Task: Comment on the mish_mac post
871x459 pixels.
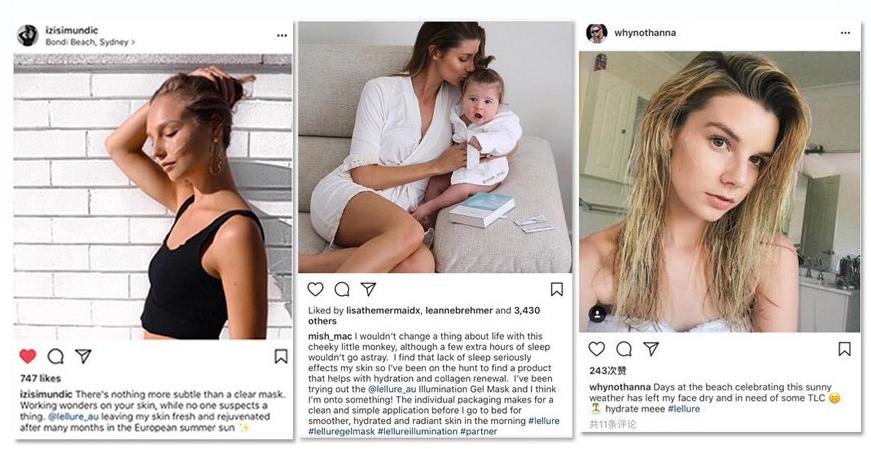Action: (x=342, y=289)
